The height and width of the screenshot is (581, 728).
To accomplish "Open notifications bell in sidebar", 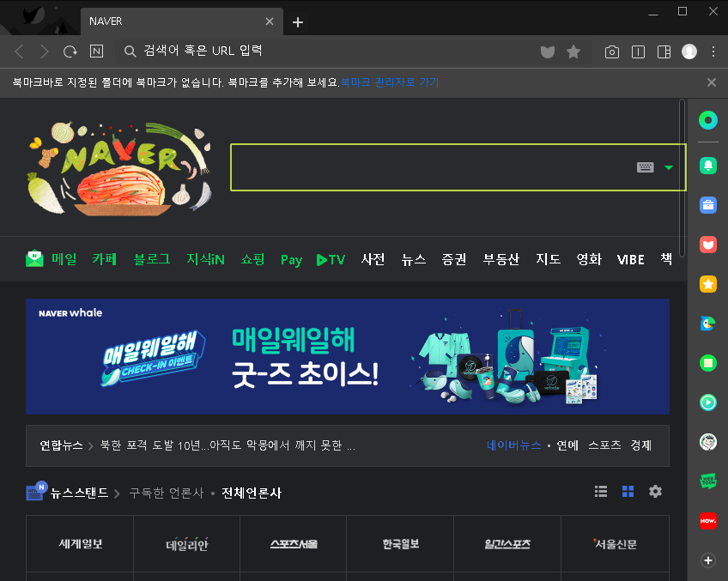I will (708, 166).
